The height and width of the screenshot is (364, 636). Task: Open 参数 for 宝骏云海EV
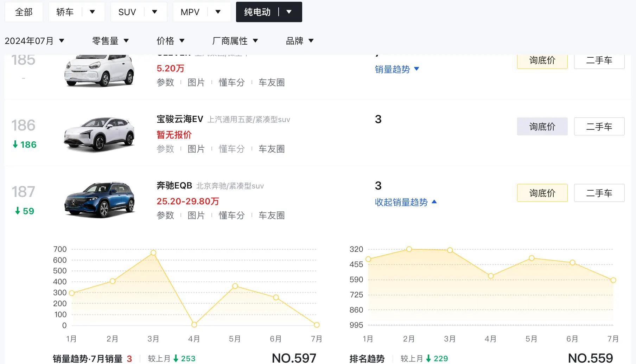165,149
